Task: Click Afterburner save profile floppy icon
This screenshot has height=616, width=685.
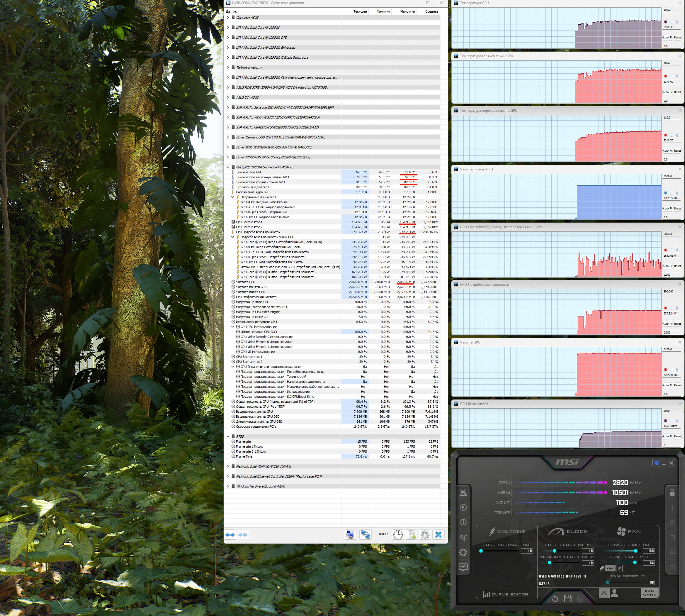Action: 568,598
